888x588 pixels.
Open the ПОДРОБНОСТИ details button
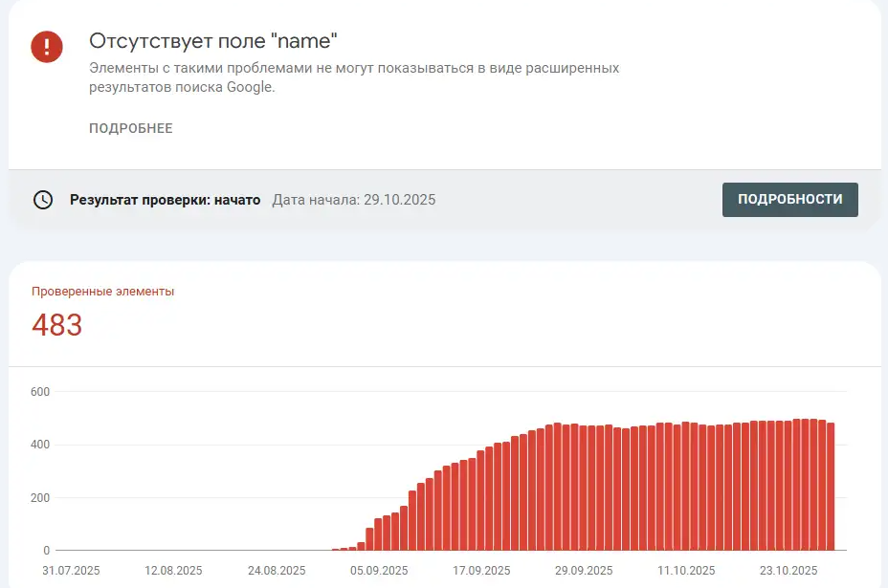790,199
